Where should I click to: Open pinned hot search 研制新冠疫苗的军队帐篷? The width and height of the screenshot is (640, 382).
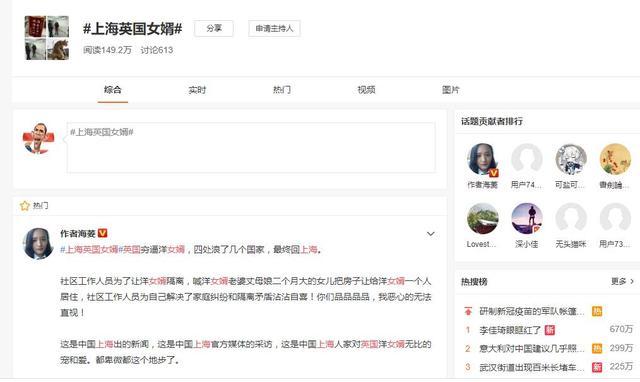[532, 312]
